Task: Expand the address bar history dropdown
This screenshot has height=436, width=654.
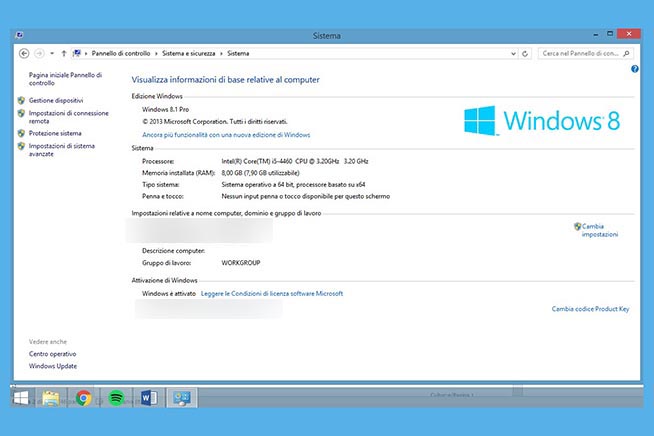Action: click(513, 54)
